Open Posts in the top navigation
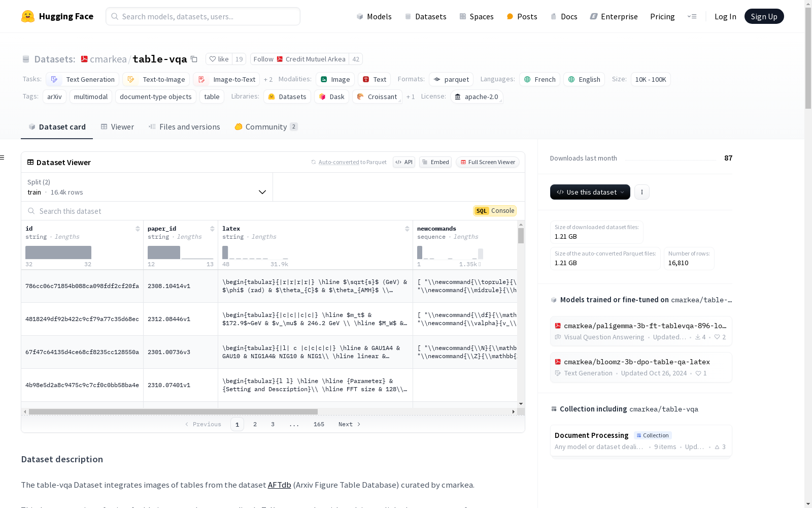 522,16
